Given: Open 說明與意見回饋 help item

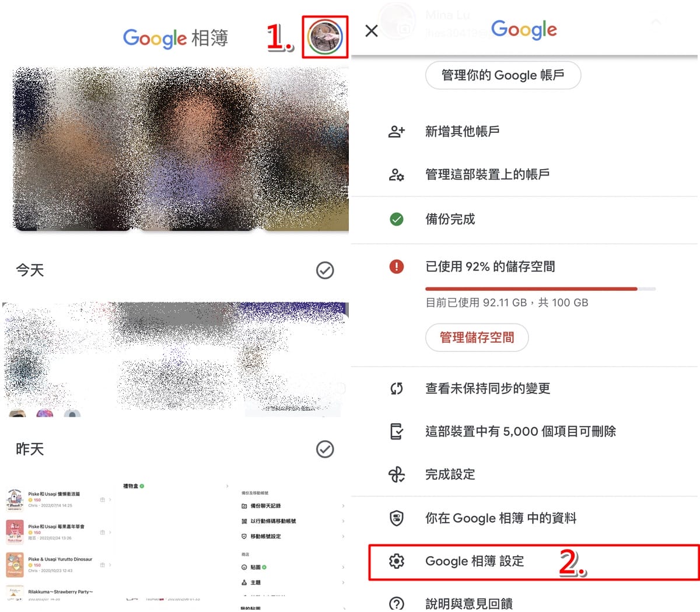Looking at the screenshot, I should [524, 602].
